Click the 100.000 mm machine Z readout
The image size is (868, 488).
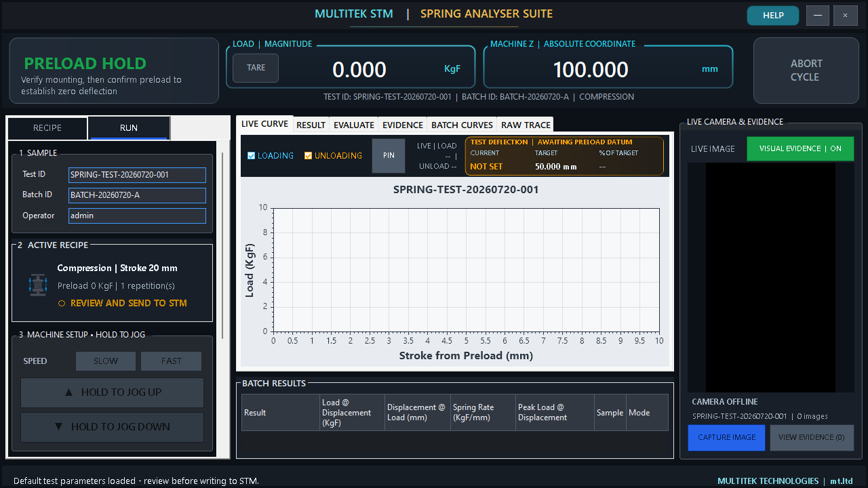pos(591,70)
